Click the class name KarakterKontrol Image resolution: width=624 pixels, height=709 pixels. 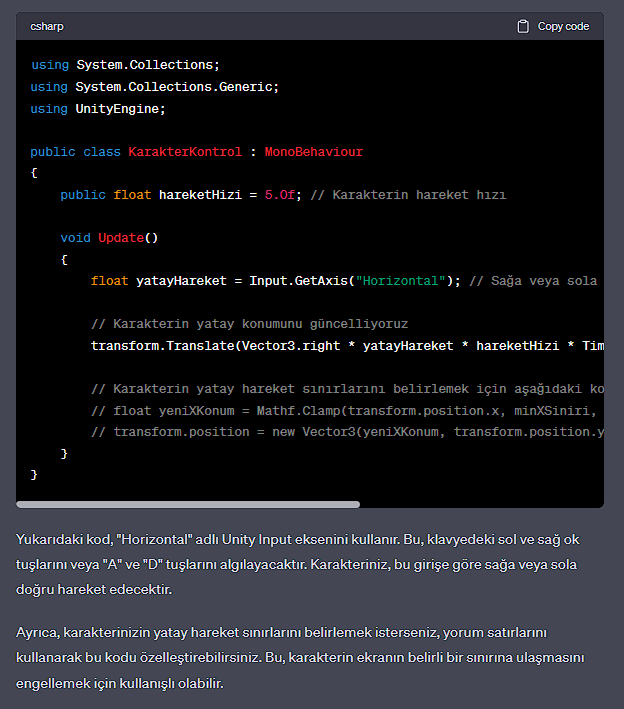[x=185, y=152]
